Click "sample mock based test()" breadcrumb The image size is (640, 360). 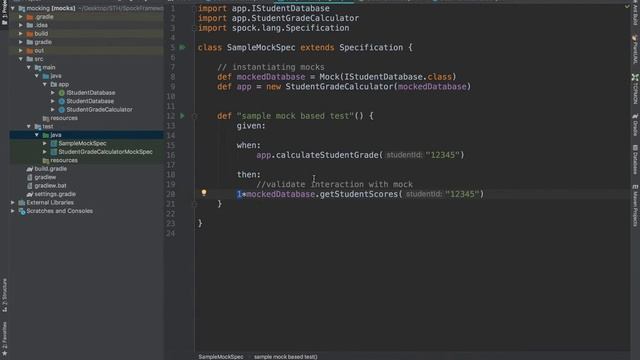click(286, 356)
